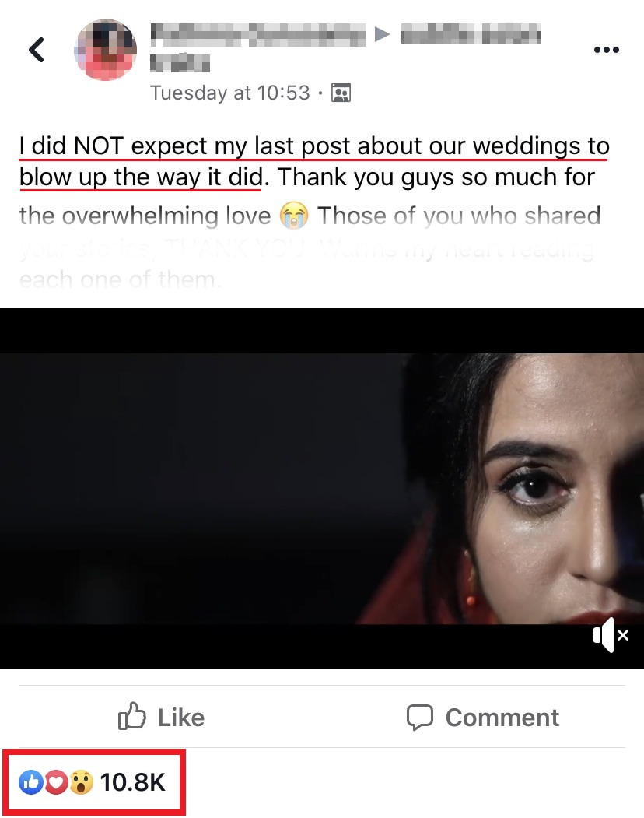Open the Tuesday at 10:53 timestamp
Screen dimensions: 644x818
[230, 93]
